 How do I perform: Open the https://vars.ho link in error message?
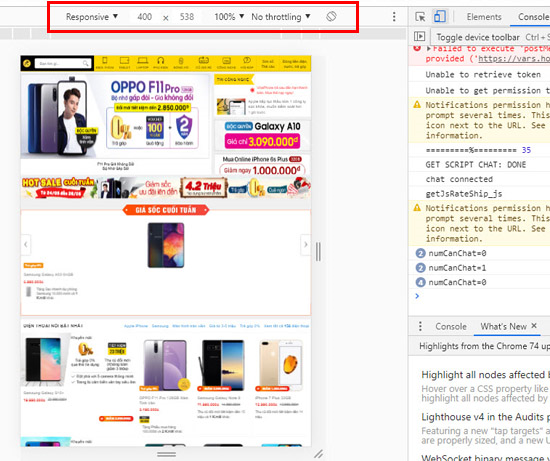[x=514, y=59]
